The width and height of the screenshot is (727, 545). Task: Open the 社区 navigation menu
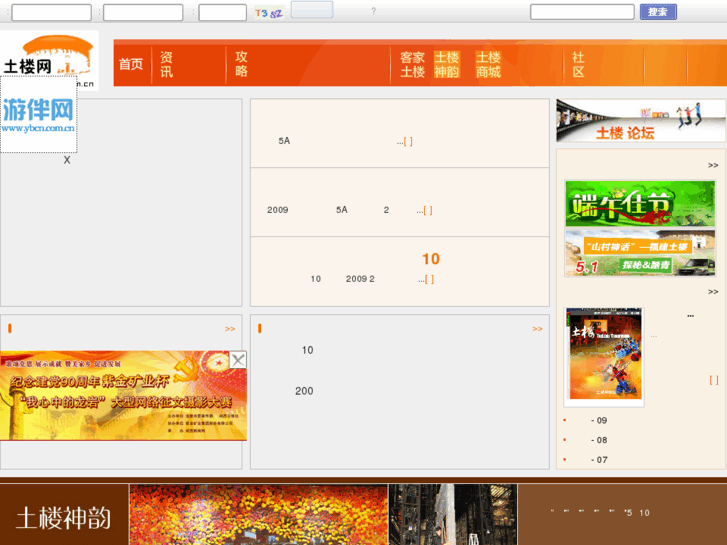click(x=578, y=64)
